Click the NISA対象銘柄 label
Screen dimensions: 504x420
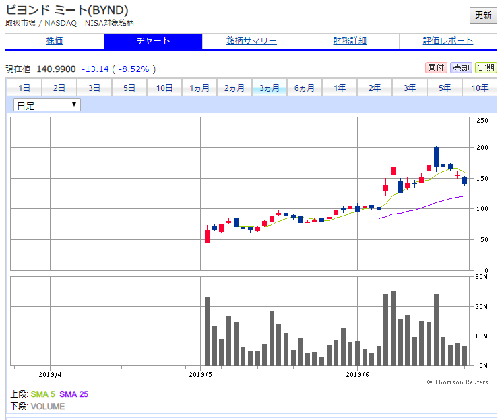coord(109,23)
